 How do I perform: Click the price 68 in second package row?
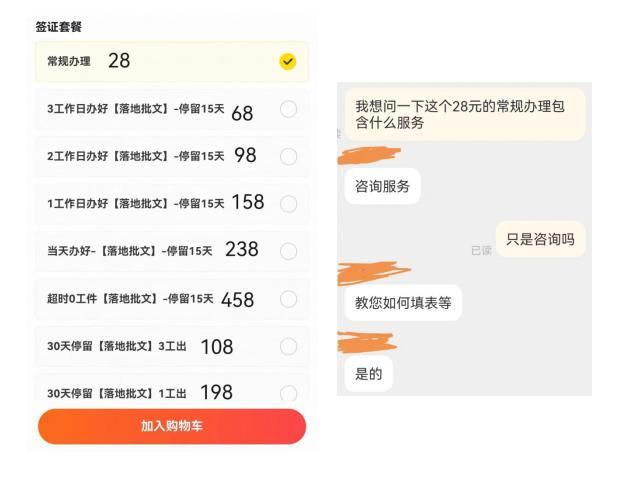[242, 114]
